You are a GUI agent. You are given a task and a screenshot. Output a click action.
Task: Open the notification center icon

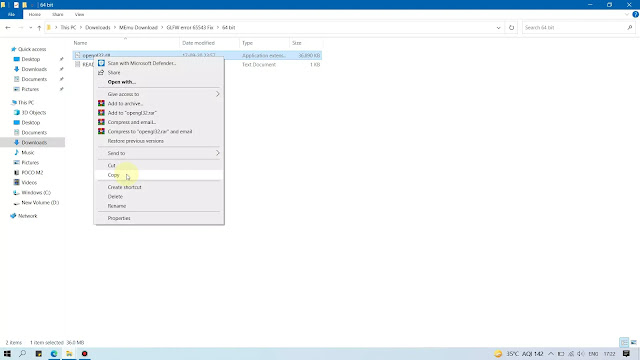click(x=626, y=354)
